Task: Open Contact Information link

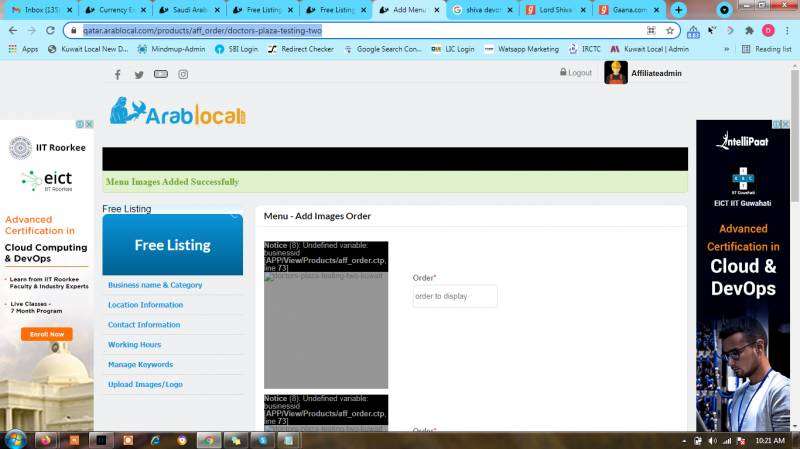Action: (x=144, y=325)
